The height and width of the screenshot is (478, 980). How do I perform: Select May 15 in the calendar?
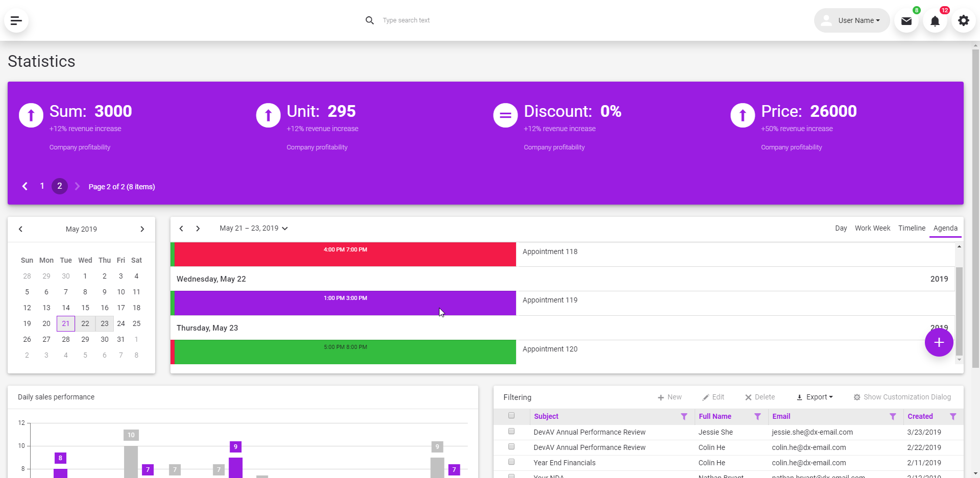pyautogui.click(x=85, y=308)
